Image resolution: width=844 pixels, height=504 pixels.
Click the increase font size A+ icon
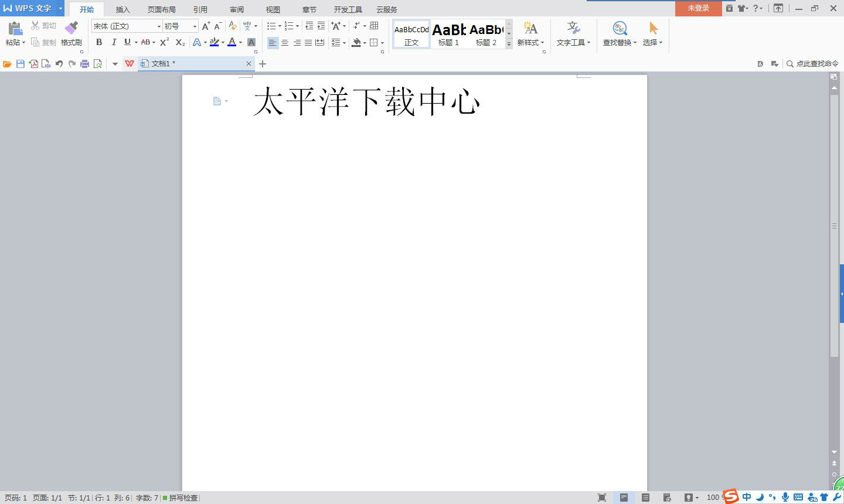click(206, 26)
